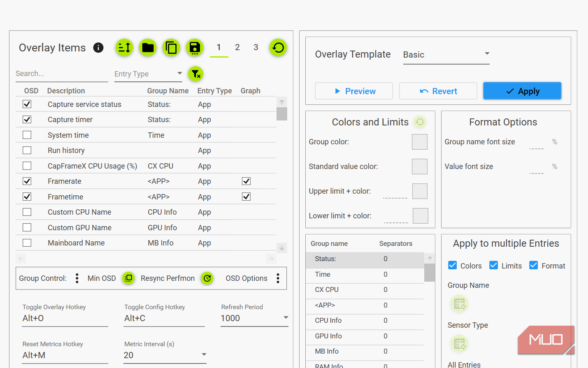
Task: Click the Group color swatch
Action: (420, 142)
